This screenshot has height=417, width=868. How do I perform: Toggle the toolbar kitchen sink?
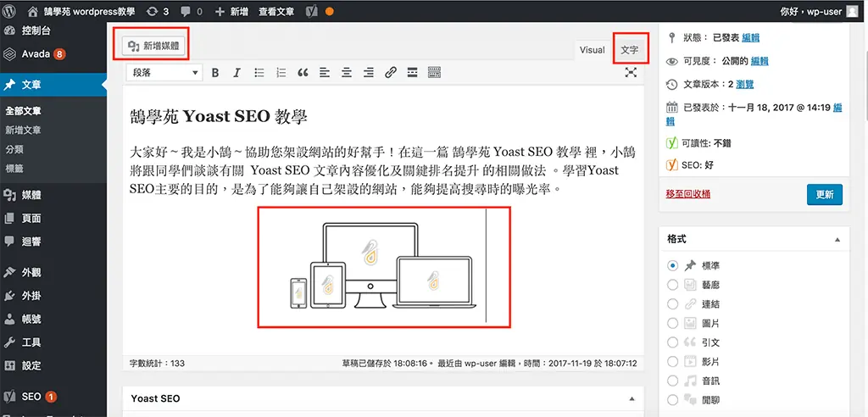(x=435, y=73)
